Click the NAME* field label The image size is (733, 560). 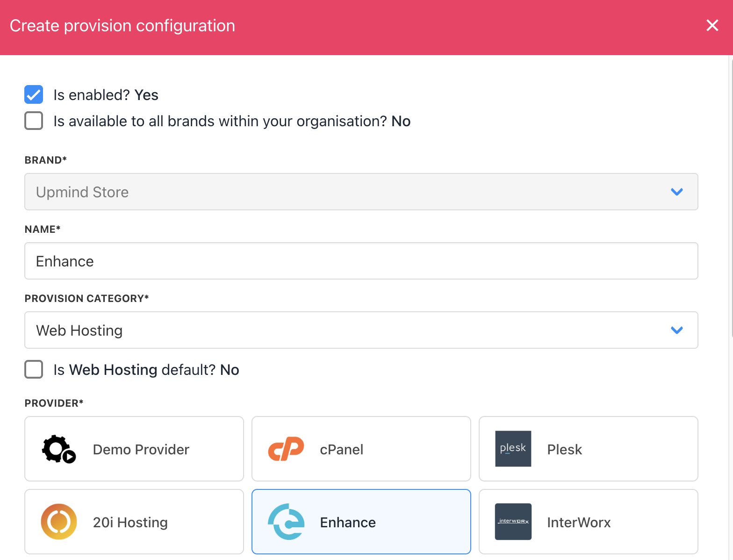pyautogui.click(x=43, y=229)
